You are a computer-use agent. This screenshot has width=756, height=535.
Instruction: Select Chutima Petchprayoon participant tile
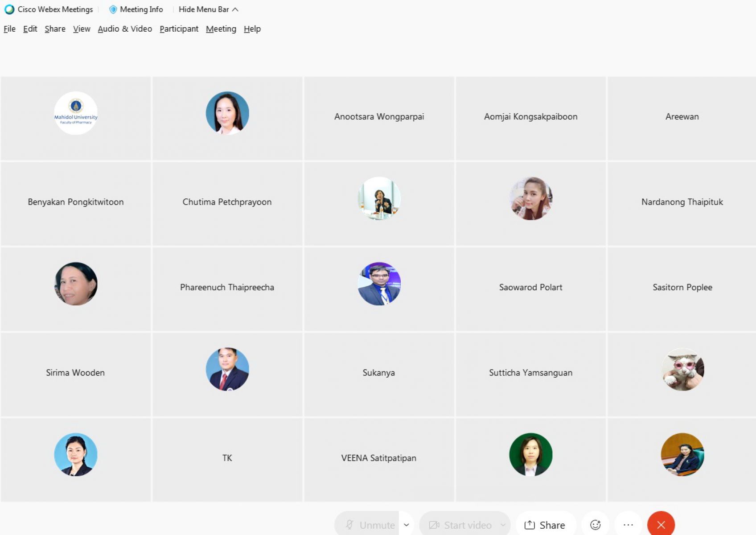coord(227,204)
